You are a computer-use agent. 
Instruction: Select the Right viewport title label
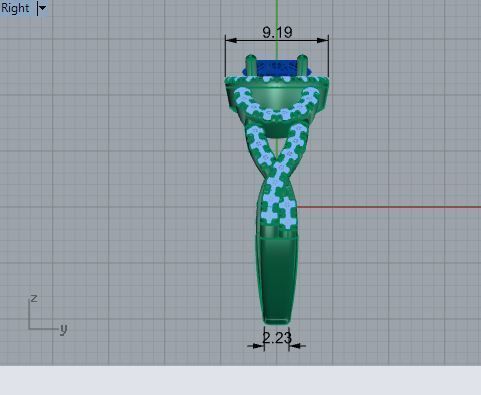15,8
